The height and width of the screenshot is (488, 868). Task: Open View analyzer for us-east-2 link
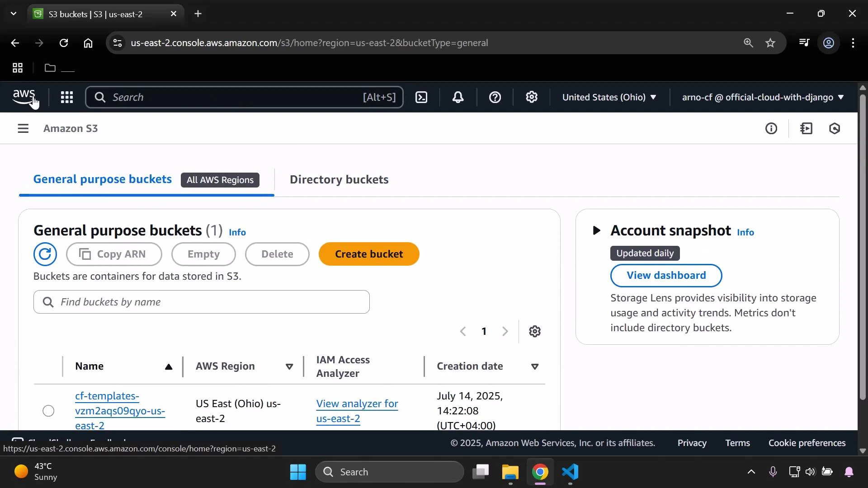pos(357,411)
